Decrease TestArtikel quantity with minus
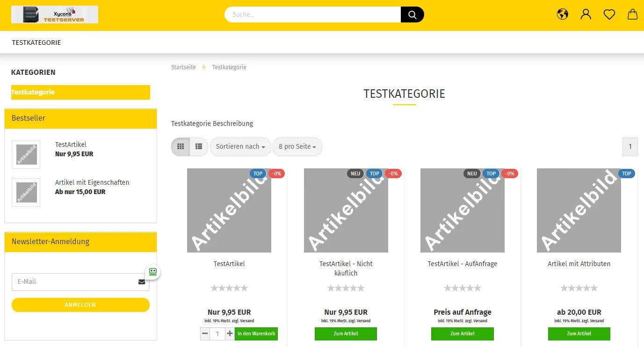The height and width of the screenshot is (347, 644). [205, 334]
